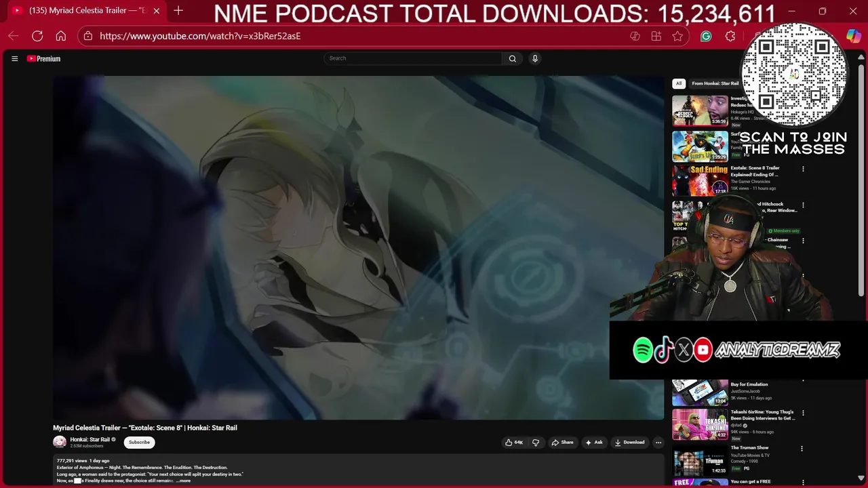
Task: Select the From Honkai: Star Rail chip
Action: pos(715,83)
